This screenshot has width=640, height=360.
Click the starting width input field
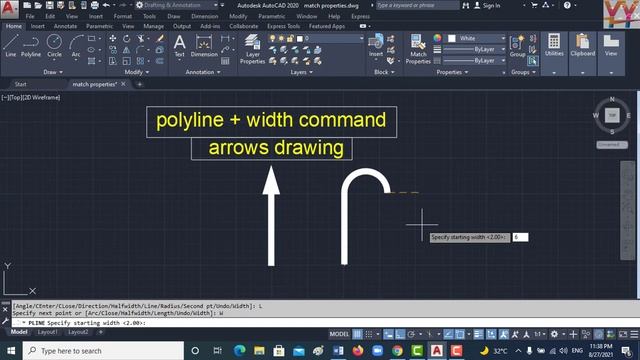click(x=520, y=237)
